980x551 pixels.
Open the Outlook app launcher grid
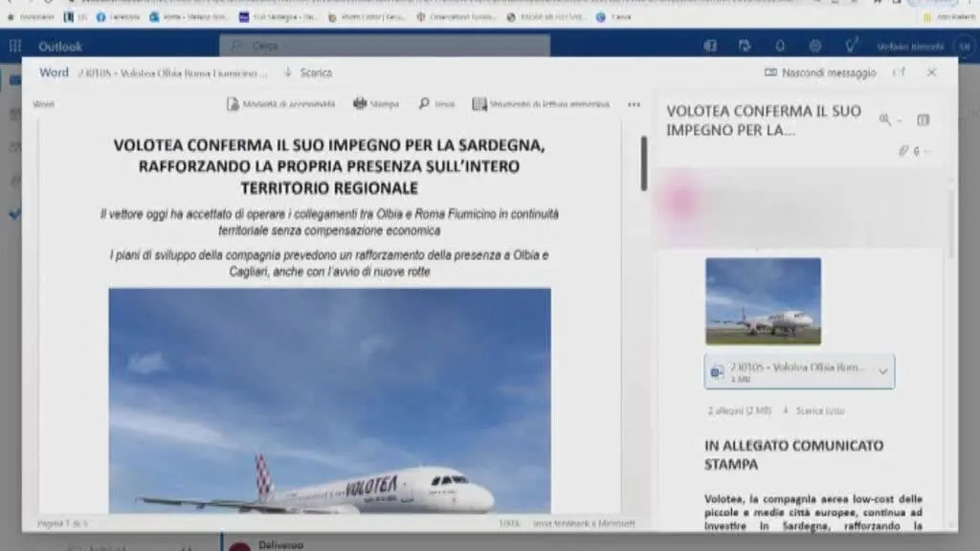(x=15, y=46)
